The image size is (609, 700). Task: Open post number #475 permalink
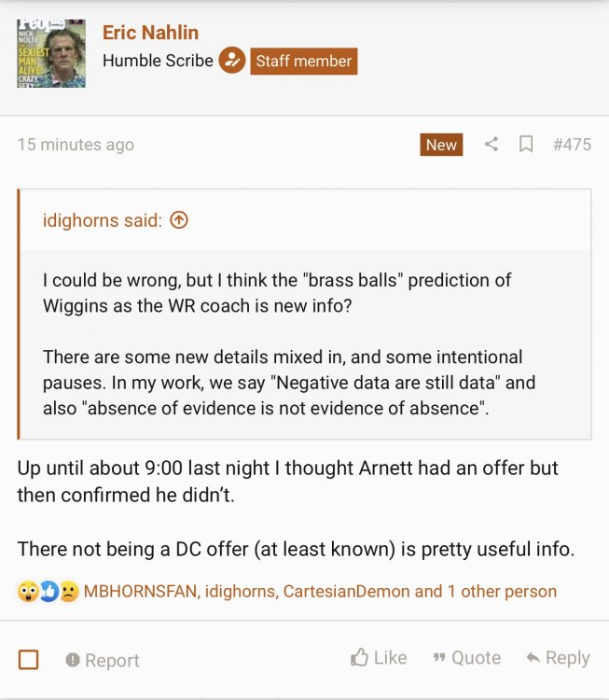point(572,145)
